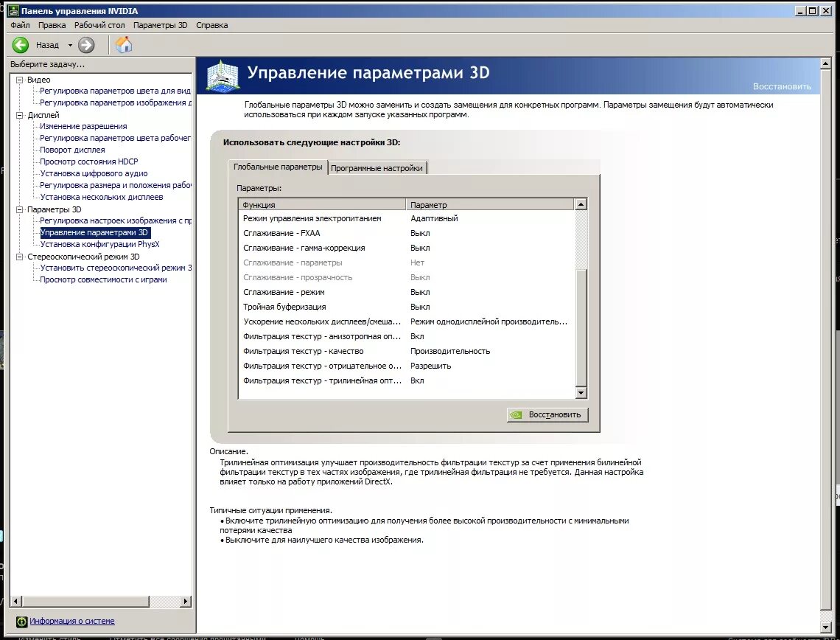Click Производительность value for texture quality
Image resolution: width=840 pixels, height=640 pixels.
(450, 351)
